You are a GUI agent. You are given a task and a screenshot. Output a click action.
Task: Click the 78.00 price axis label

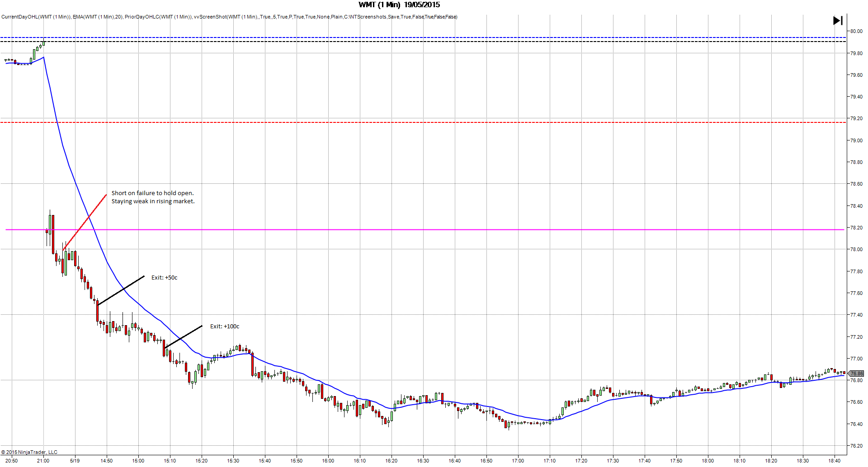click(x=856, y=249)
